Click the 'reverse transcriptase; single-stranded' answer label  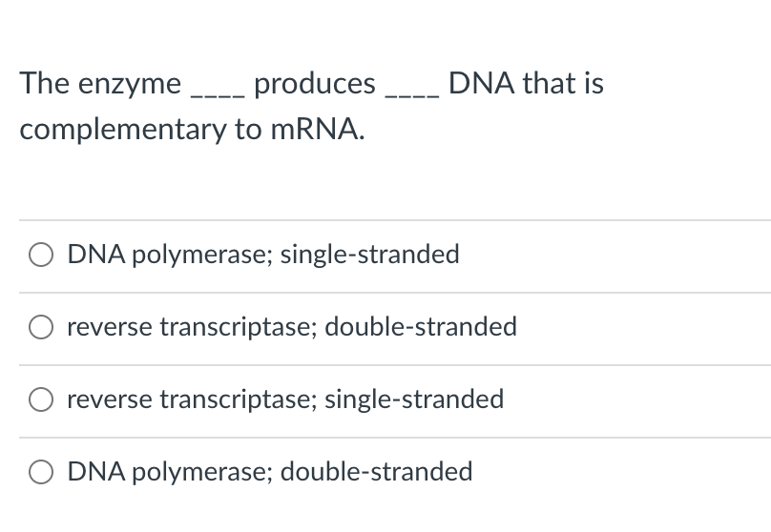click(285, 399)
